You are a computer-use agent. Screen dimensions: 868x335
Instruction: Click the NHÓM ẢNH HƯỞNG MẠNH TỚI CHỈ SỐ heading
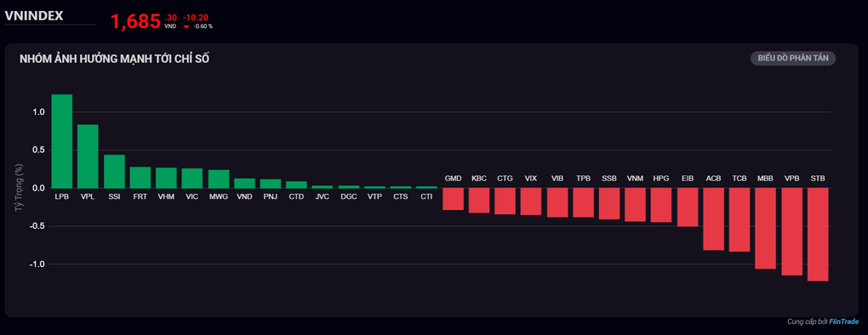tap(115, 59)
